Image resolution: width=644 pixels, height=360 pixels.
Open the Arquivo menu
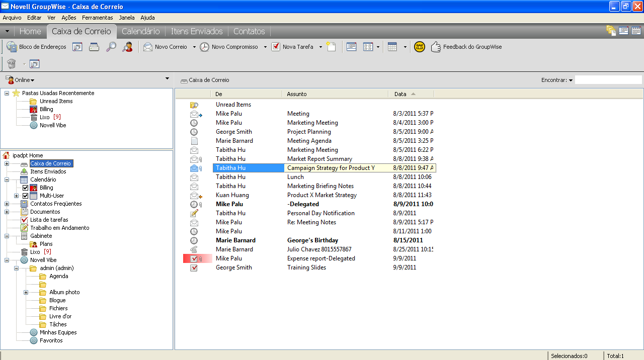[x=12, y=18]
